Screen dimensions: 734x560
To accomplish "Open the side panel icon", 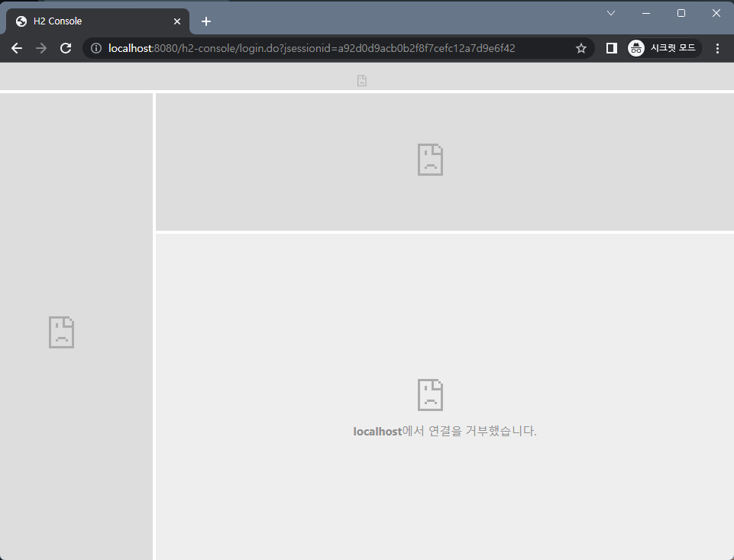I will 611,48.
